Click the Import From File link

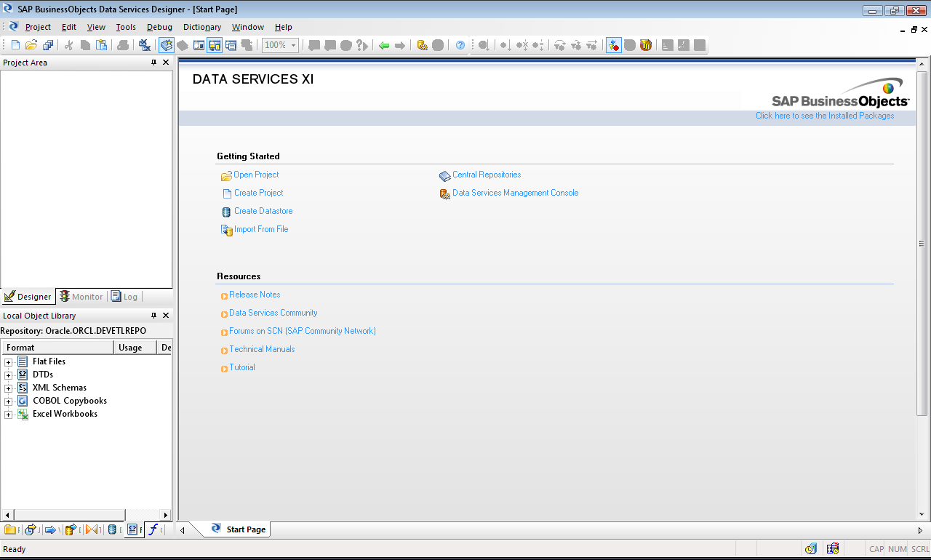(x=261, y=229)
